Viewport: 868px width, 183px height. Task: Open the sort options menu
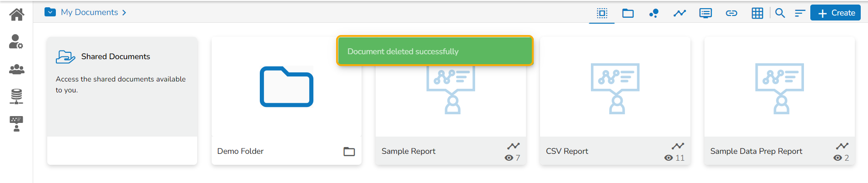click(x=800, y=13)
